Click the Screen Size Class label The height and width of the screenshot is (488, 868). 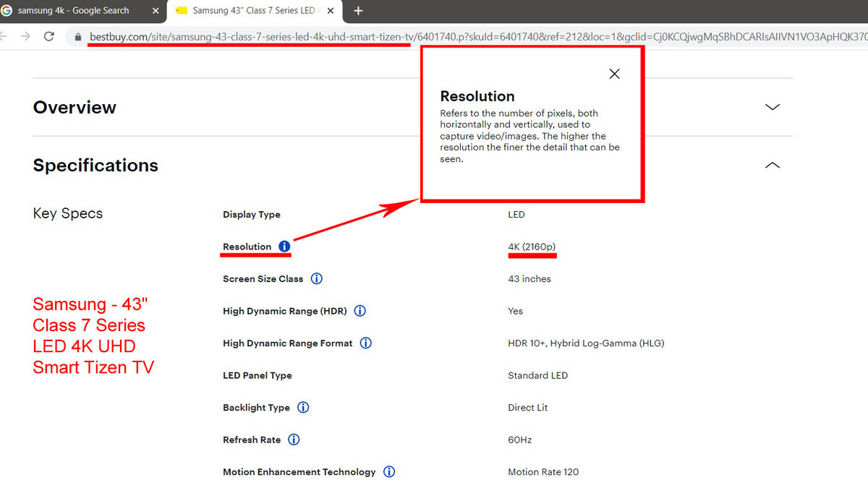263,278
